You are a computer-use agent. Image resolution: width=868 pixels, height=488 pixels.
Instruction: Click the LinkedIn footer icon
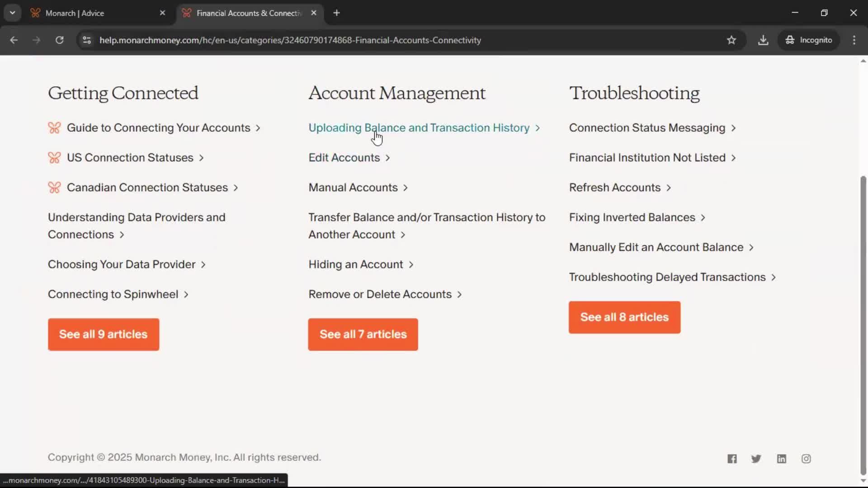781,459
